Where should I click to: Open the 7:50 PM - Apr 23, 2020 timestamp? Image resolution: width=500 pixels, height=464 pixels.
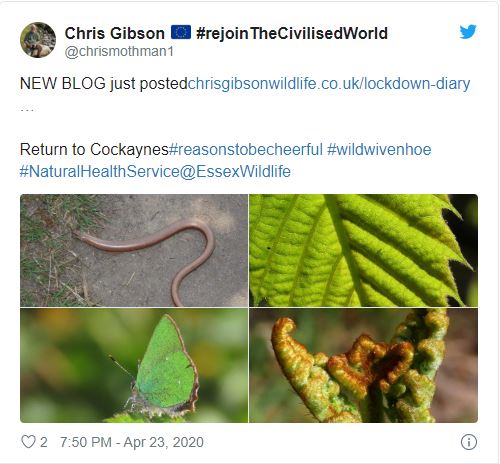click(x=132, y=442)
